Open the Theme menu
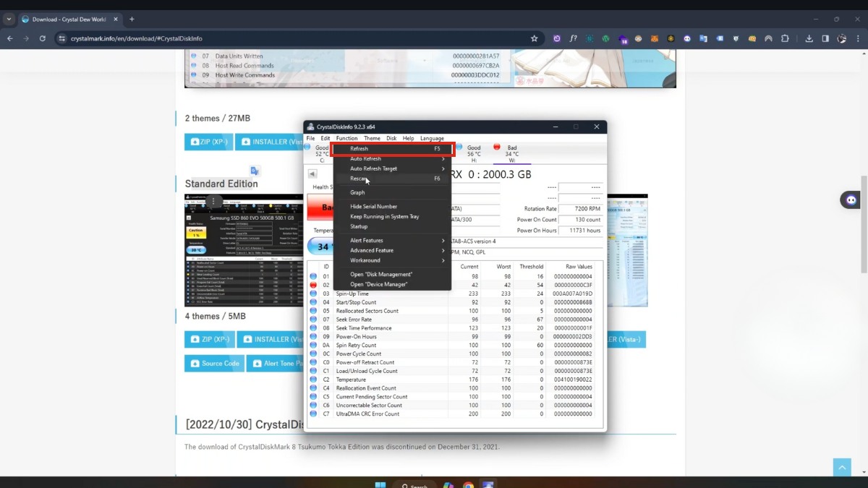This screenshot has width=868, height=488. [372, 138]
